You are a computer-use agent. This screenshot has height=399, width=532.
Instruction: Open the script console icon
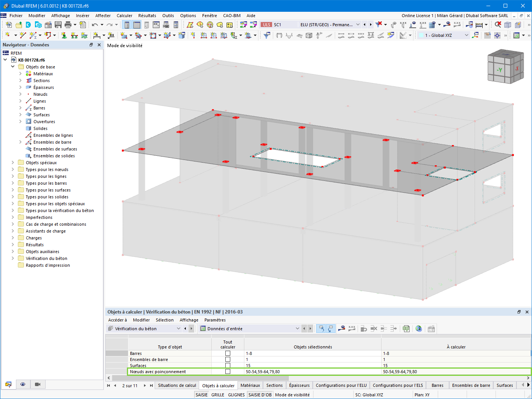tap(156, 25)
